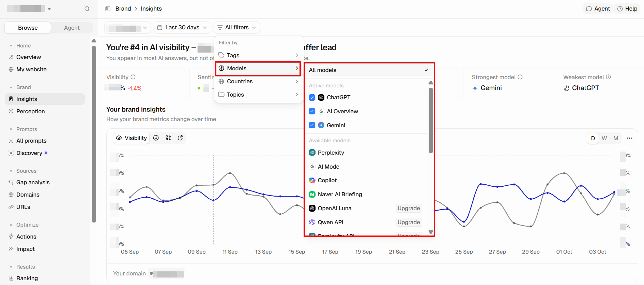Click the Visibility chart tab button
This screenshot has width=644, height=285.
point(132,138)
